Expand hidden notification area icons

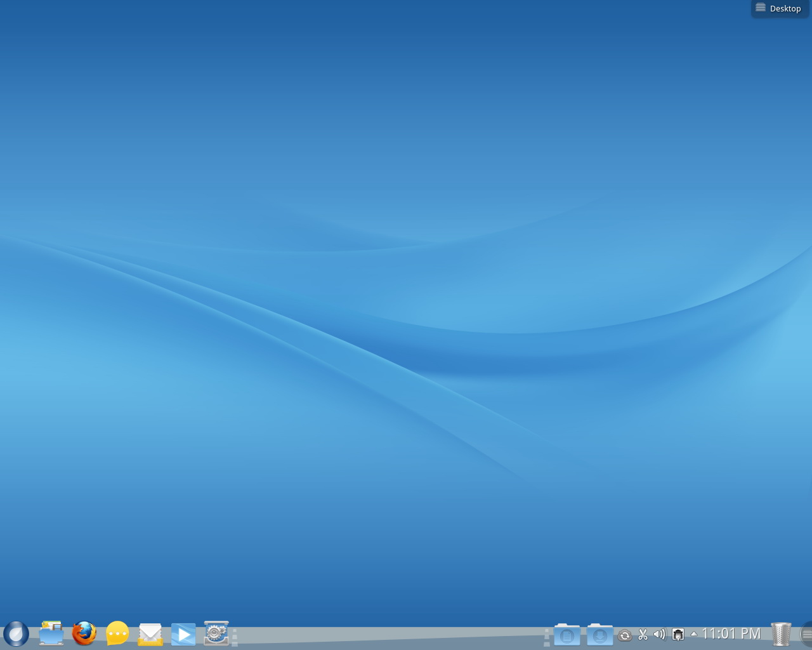point(693,634)
